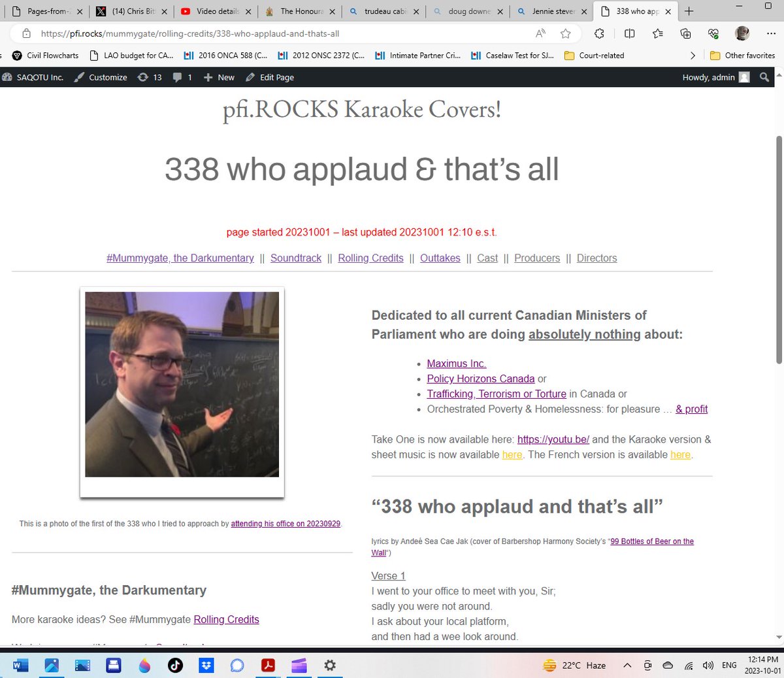
Task: Open Signal chat app on taskbar
Action: tap(237, 666)
